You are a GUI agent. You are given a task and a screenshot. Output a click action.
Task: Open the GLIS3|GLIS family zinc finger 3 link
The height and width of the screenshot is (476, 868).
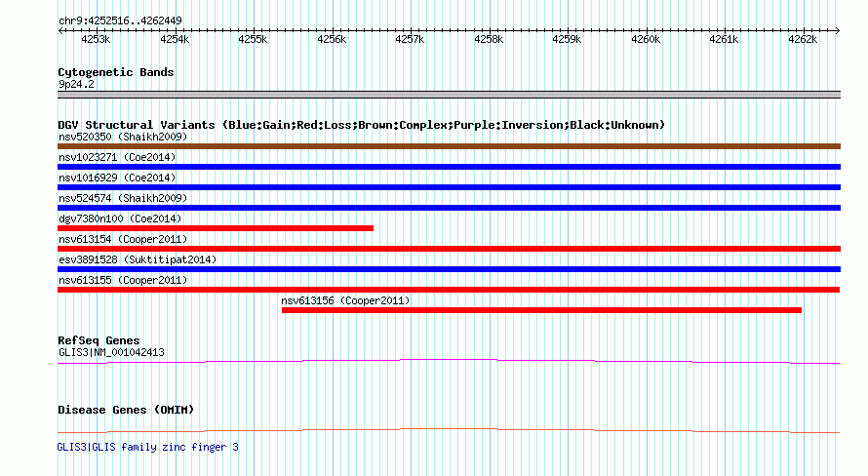[148, 447]
